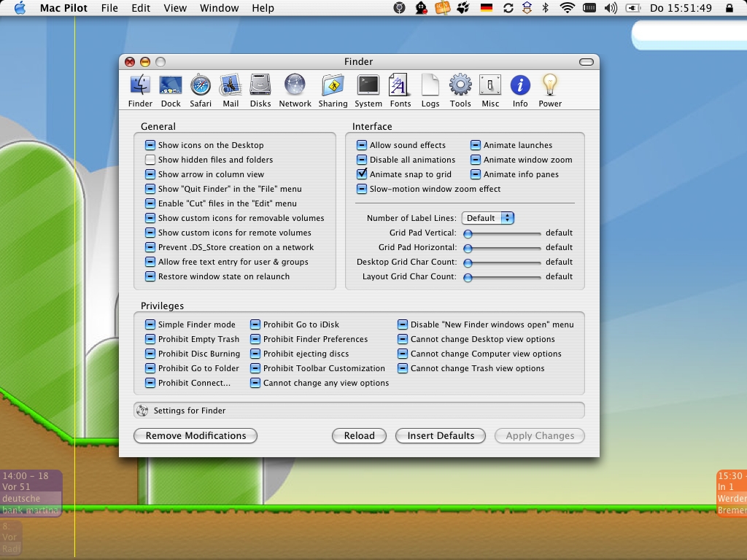Toggle Prevent .DS_Store creation on a network
This screenshot has width=747, height=560.
150,247
